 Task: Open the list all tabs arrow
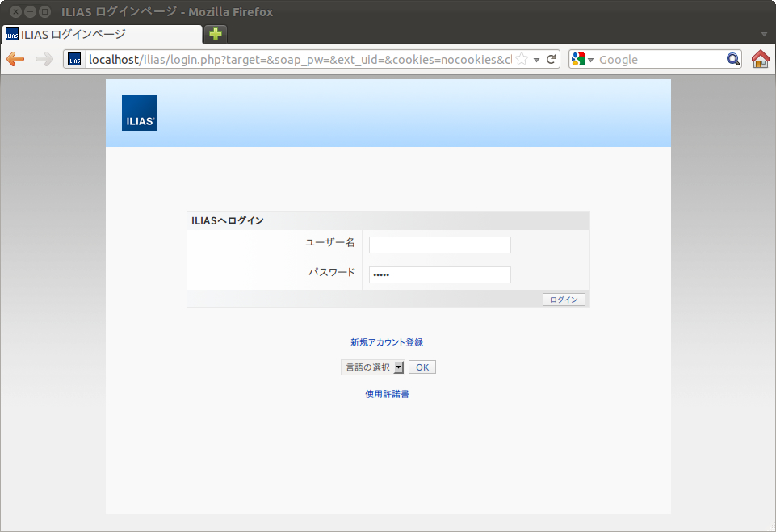(764, 34)
